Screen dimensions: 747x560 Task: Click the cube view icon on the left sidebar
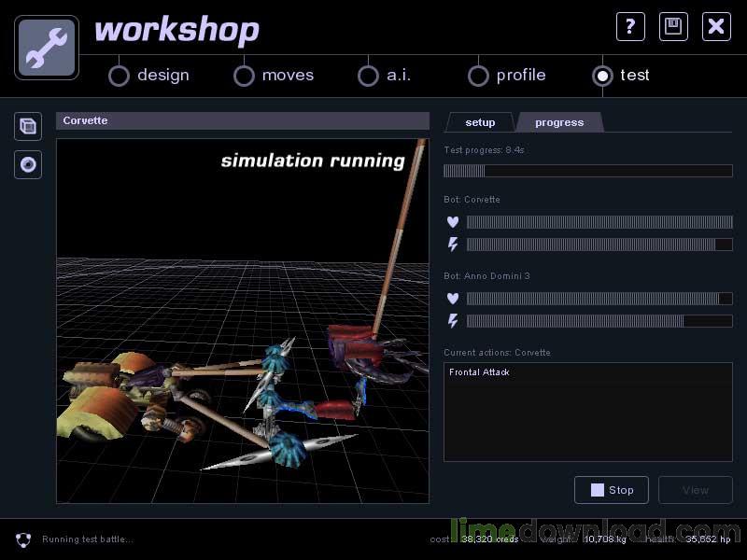28,126
